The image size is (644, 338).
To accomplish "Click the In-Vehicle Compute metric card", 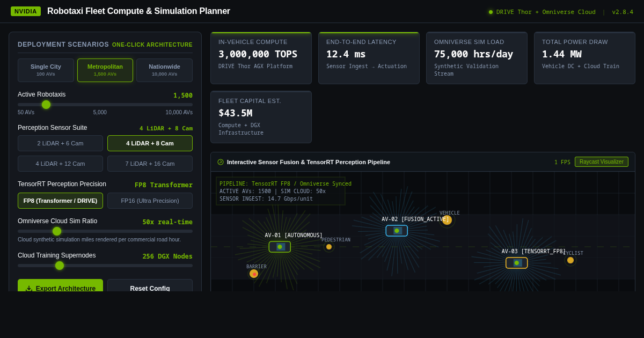I will click(x=261, y=58).
